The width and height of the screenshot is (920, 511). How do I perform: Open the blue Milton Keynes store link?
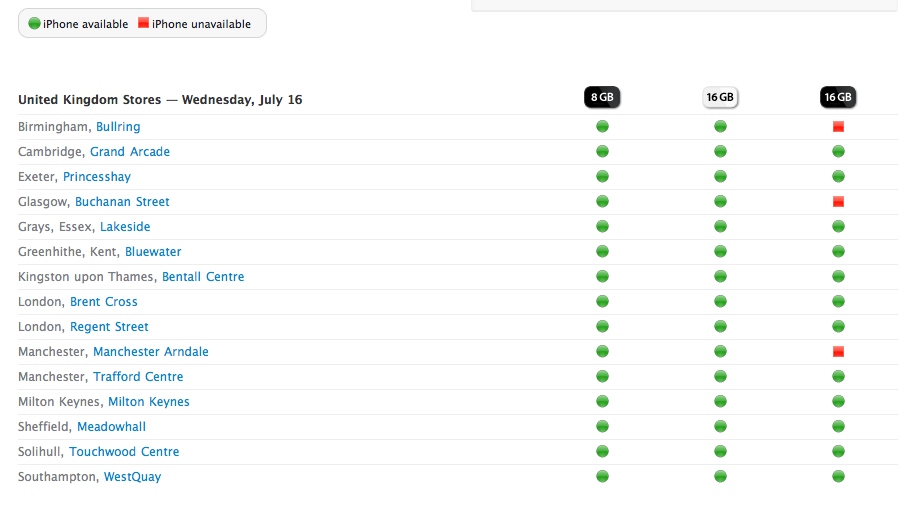click(148, 402)
